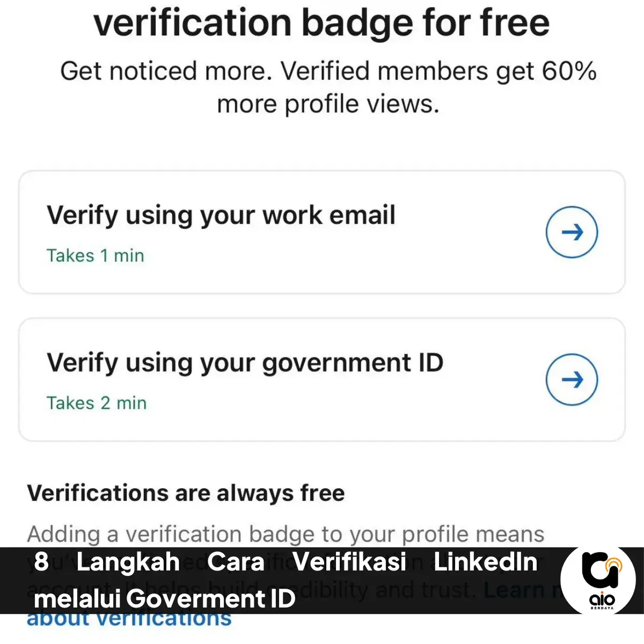Click the arrow icon for work email verification

(x=572, y=232)
